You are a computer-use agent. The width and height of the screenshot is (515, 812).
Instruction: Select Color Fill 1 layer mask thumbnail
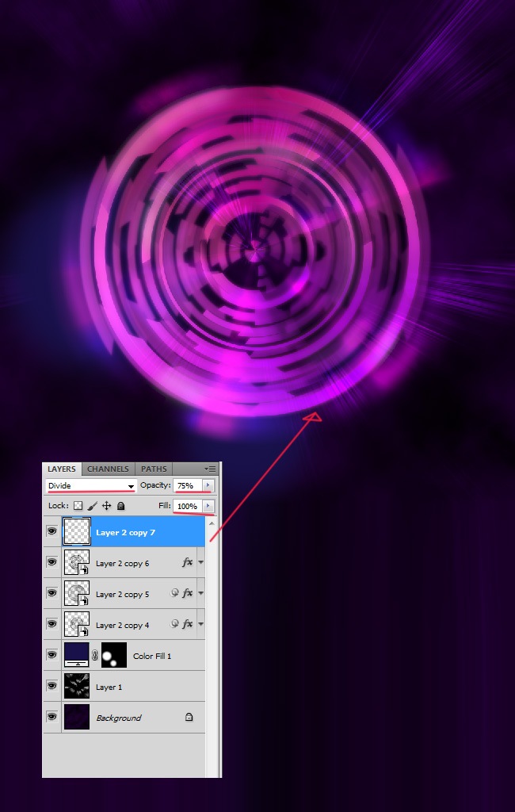pos(114,654)
